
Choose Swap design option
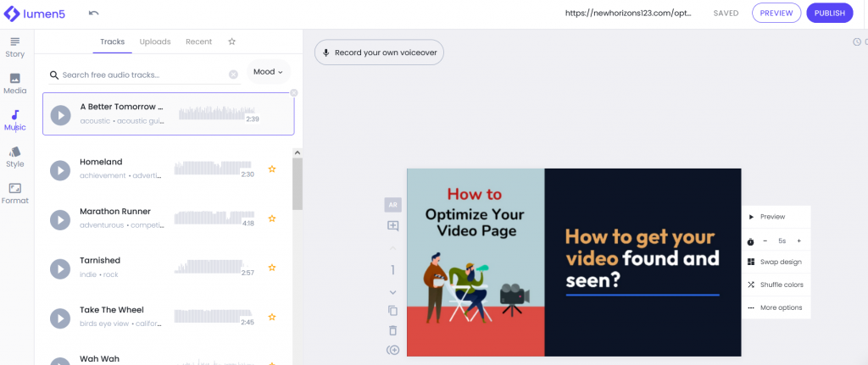776,263
